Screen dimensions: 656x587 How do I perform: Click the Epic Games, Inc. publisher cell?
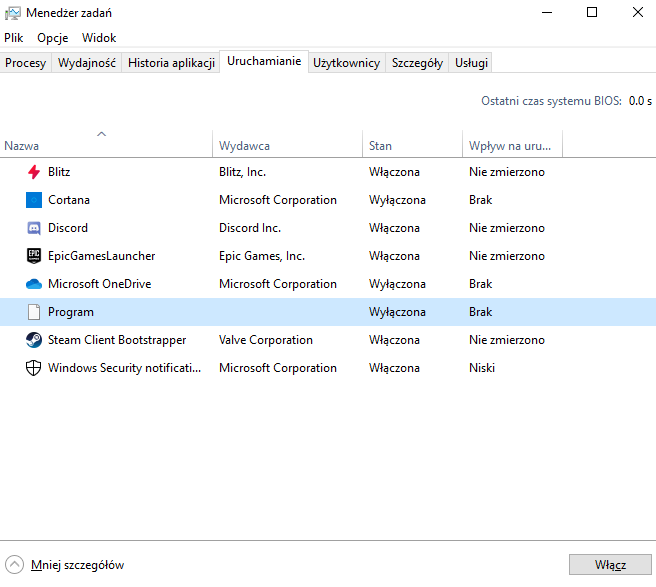click(262, 256)
